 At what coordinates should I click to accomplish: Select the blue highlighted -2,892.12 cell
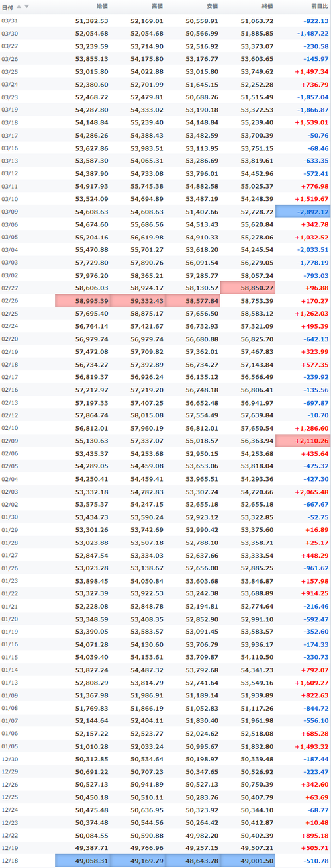coord(303,212)
